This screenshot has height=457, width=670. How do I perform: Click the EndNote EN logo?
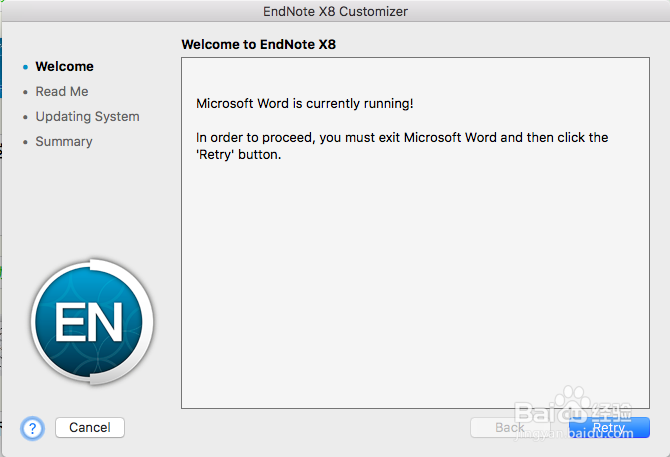[x=92, y=322]
